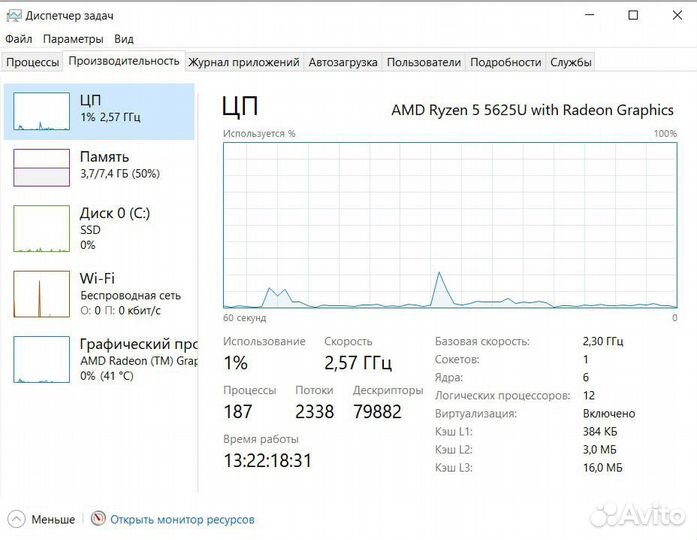Click the resource monitor icon
The image size is (697, 540).
pos(98,519)
